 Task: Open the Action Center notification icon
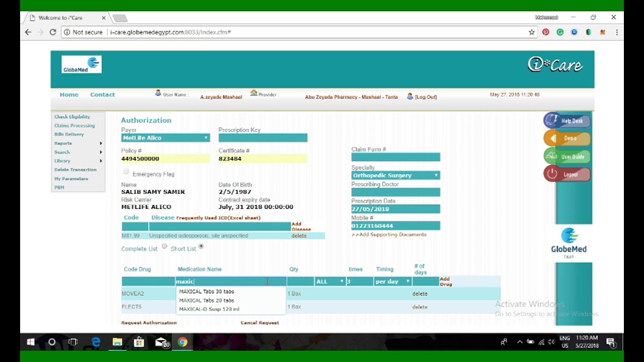611,342
